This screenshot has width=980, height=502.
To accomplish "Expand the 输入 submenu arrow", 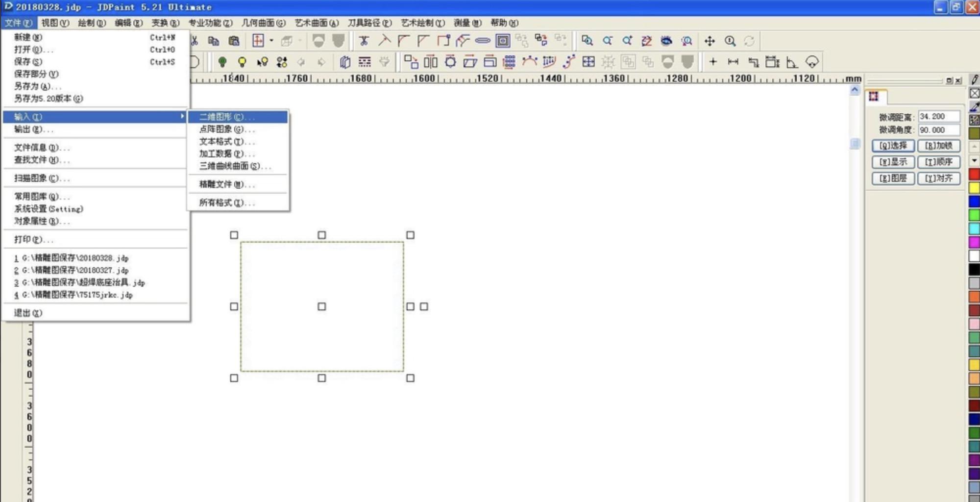I will pos(182,117).
